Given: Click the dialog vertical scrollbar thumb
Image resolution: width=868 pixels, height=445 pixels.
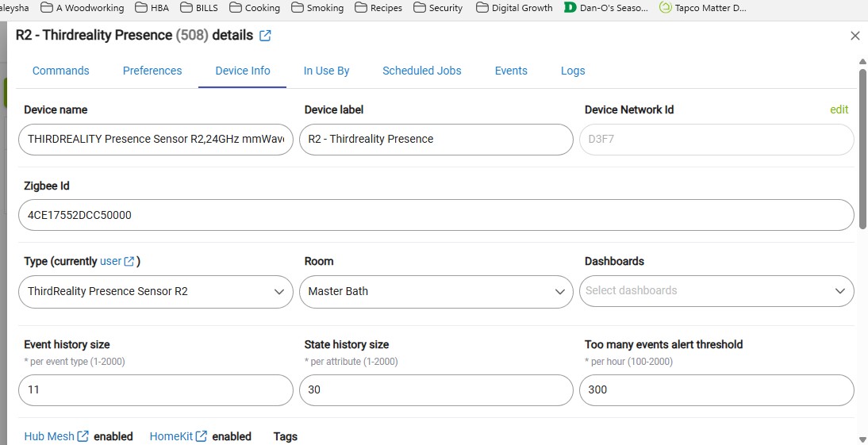Looking at the screenshot, I should point(862,148).
